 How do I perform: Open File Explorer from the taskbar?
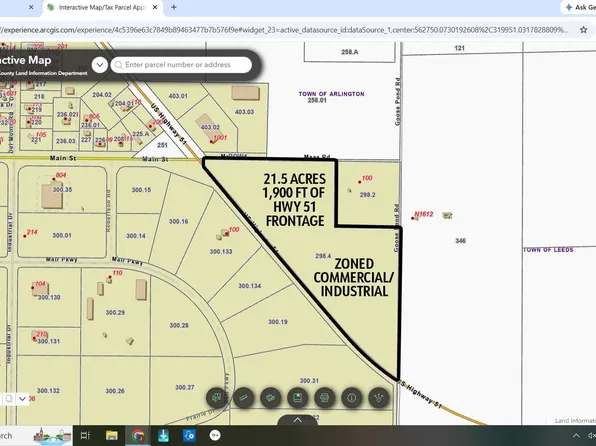[112, 435]
